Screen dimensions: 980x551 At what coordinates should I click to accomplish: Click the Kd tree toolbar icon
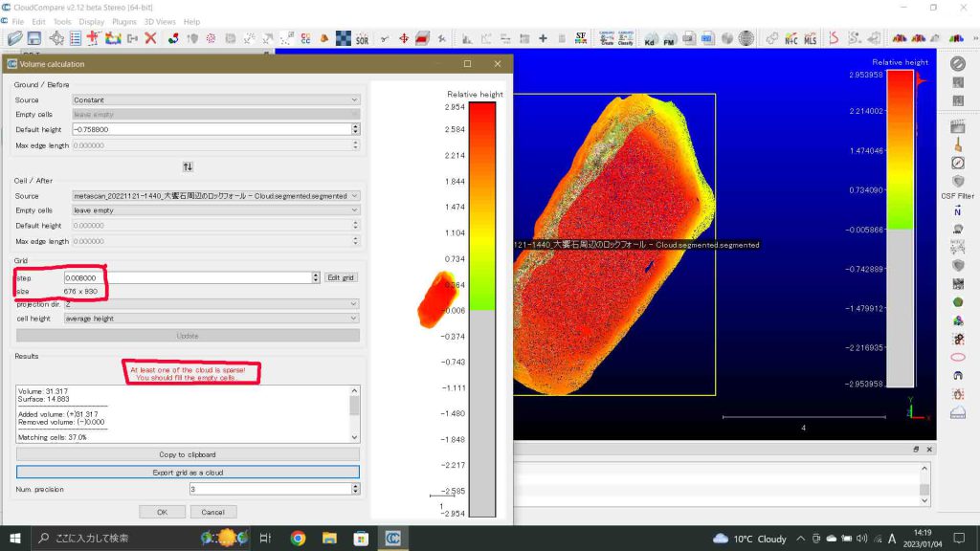click(x=651, y=38)
